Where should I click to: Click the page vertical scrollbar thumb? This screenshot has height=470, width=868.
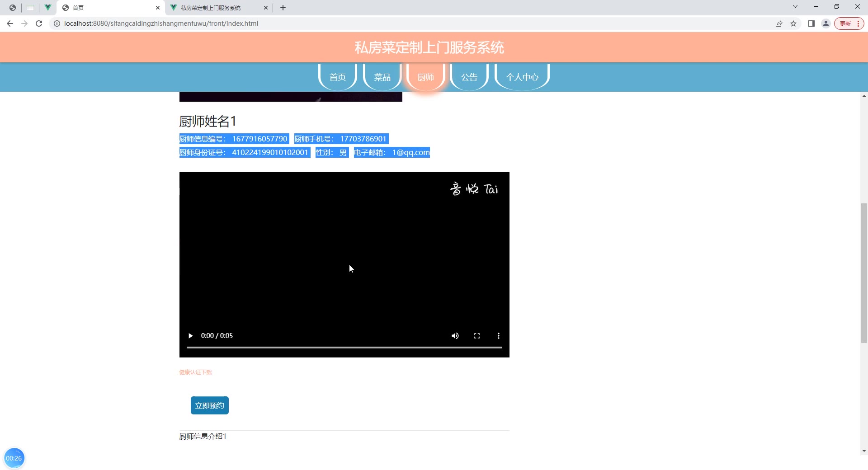(x=864, y=273)
